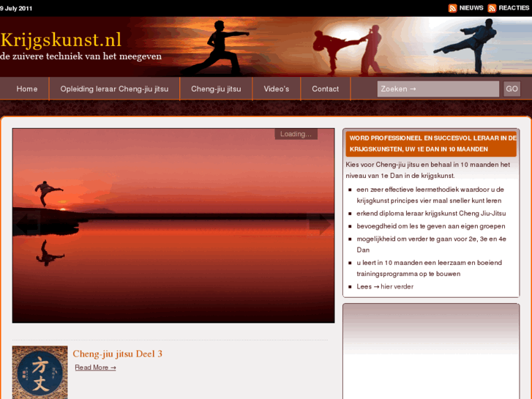Image resolution: width=532 pixels, height=399 pixels.
Task: Click the slideshow next arrow
Action: tap(320, 223)
